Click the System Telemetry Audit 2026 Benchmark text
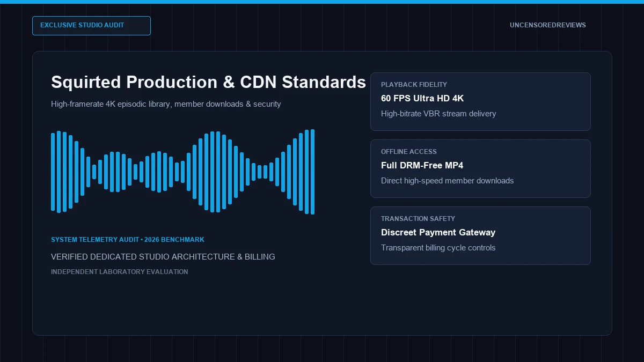The height and width of the screenshot is (362, 644). 128,240
